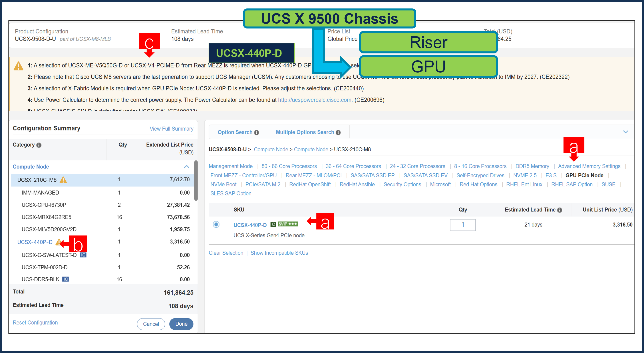Open the PCIe/SATA M.2 category
644x353 pixels.
coord(263,184)
